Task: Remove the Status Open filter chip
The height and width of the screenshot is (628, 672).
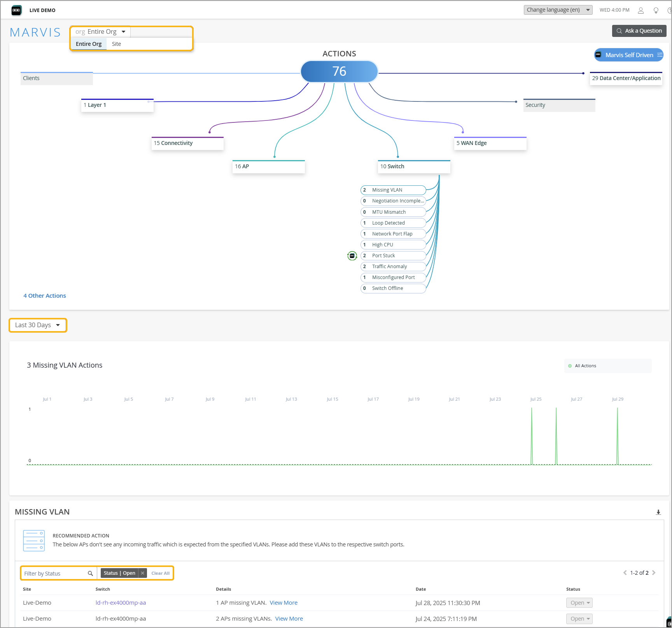Action: pos(143,573)
